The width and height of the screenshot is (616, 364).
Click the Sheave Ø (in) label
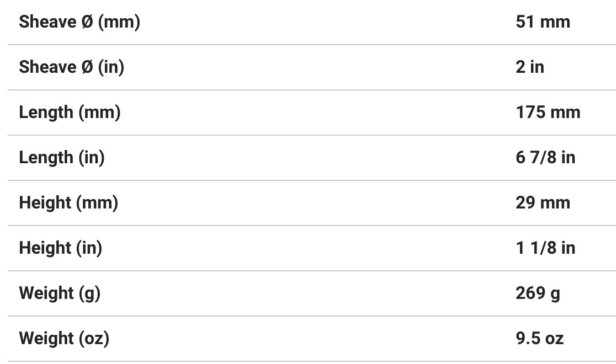tap(72, 67)
